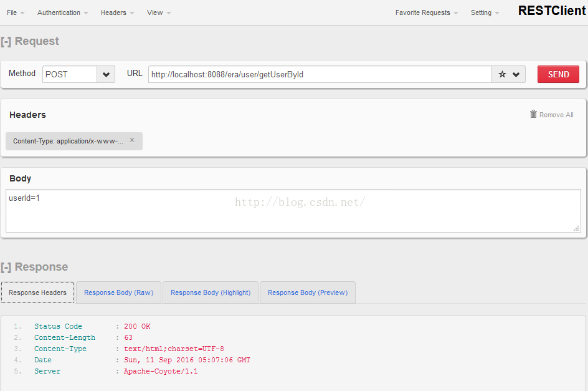Switch to Response Body (Highlight) tab
The height and width of the screenshot is (391, 588).
point(211,292)
